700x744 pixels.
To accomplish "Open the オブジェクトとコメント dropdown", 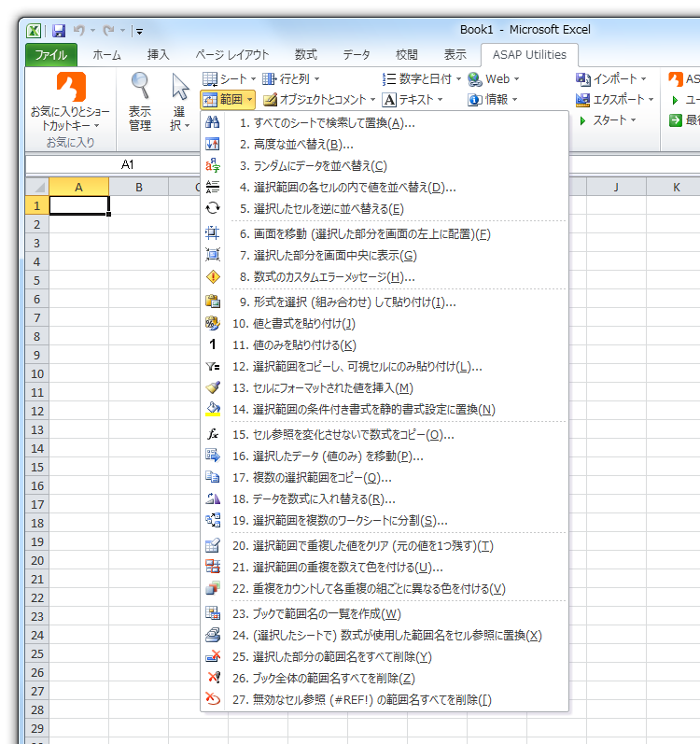I will [x=318, y=100].
